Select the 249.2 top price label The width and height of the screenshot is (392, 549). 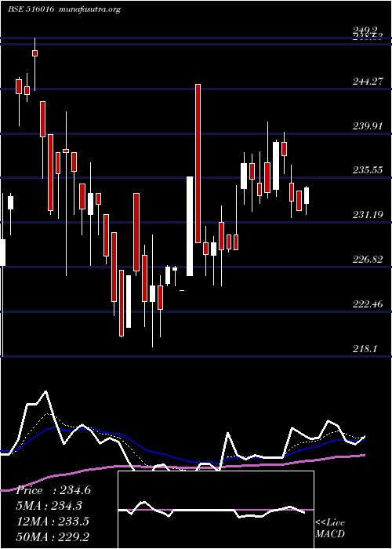[x=365, y=30]
